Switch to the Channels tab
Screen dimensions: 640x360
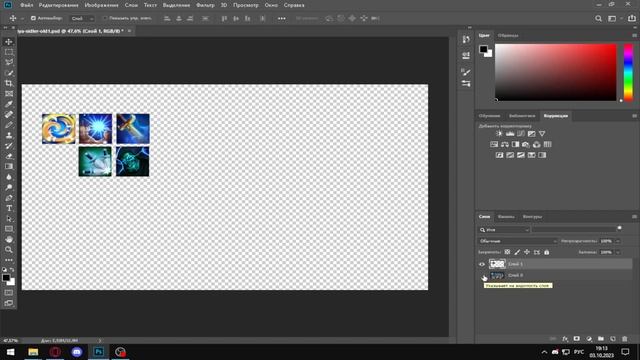click(x=506, y=217)
